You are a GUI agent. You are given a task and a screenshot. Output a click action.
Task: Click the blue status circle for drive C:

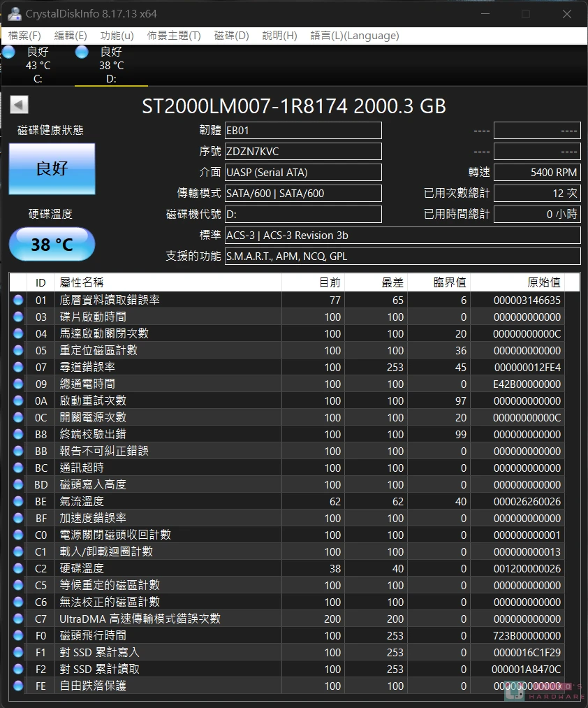pos(8,52)
